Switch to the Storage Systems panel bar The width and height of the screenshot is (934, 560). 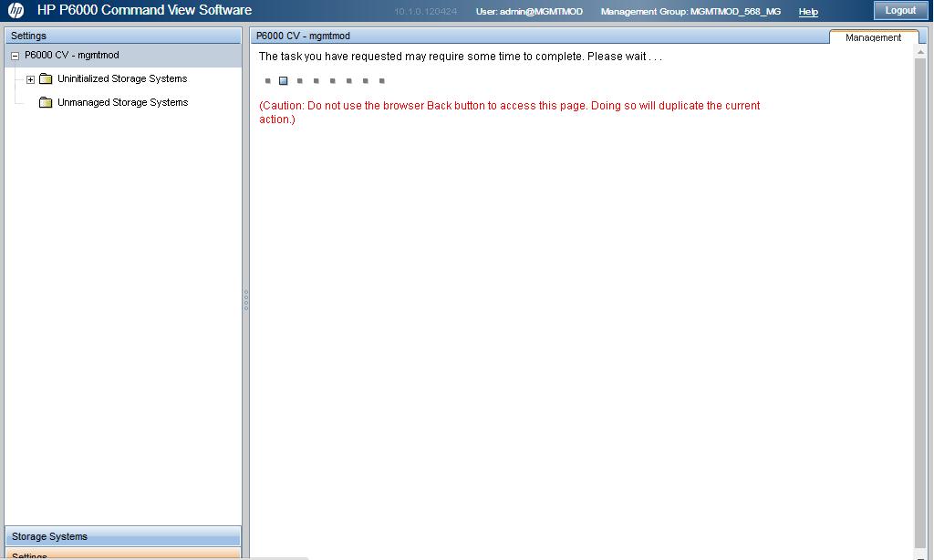click(x=123, y=536)
